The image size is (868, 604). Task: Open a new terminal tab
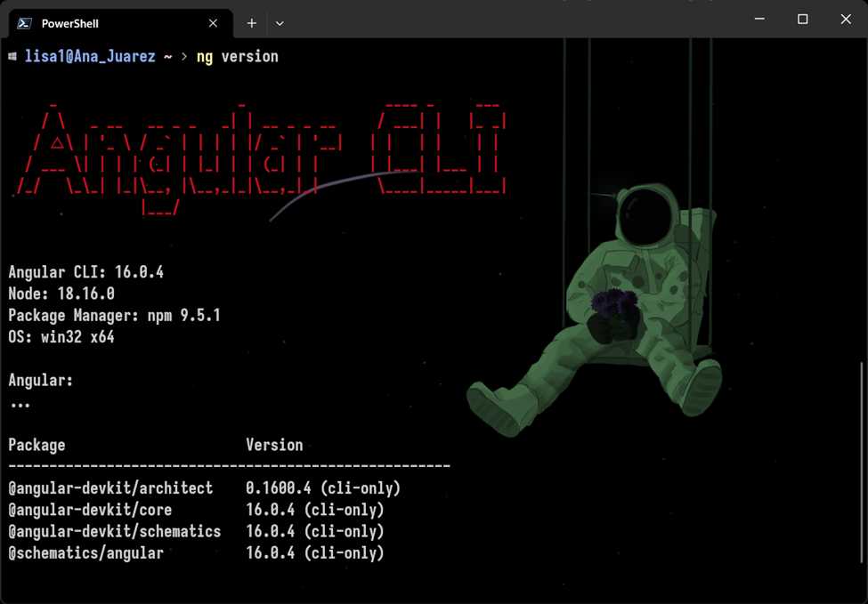tap(252, 23)
